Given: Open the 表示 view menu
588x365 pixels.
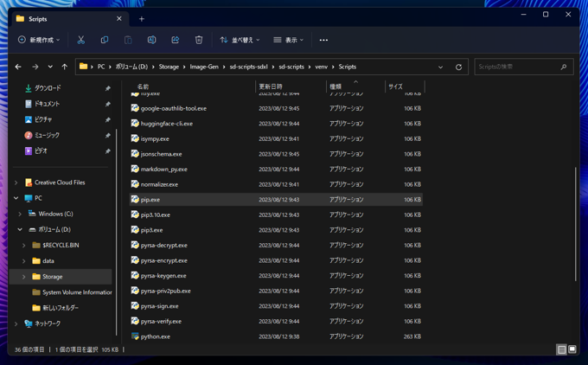Looking at the screenshot, I should point(289,40).
